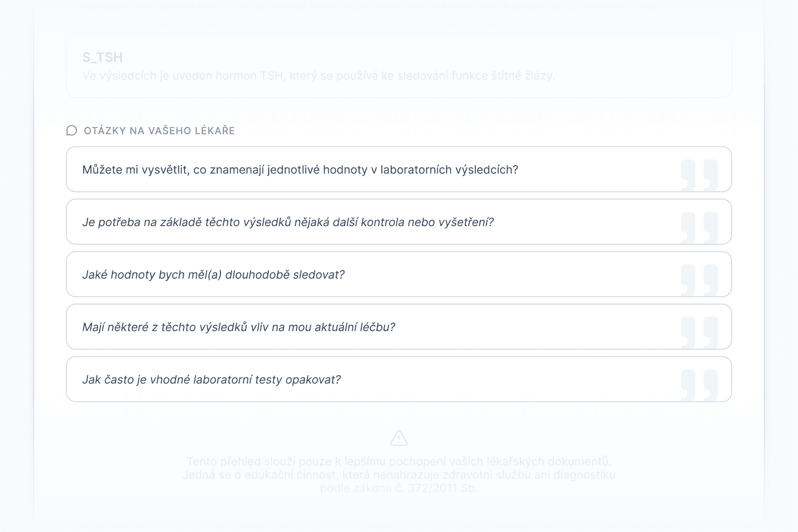This screenshot has width=798, height=532.
Task: Choose the 'Jaké hodnoty bych měl(a) dlouhodobě sledovat?' question
Action: tap(213, 275)
